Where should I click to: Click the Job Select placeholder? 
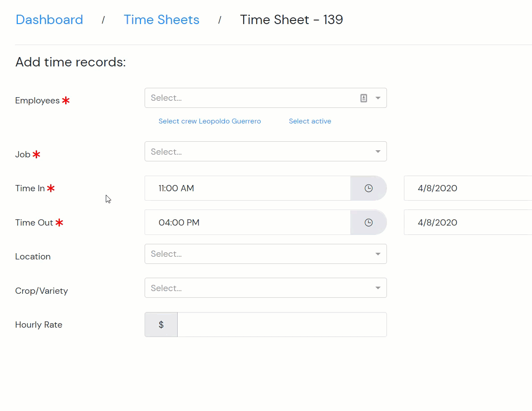[x=166, y=152]
